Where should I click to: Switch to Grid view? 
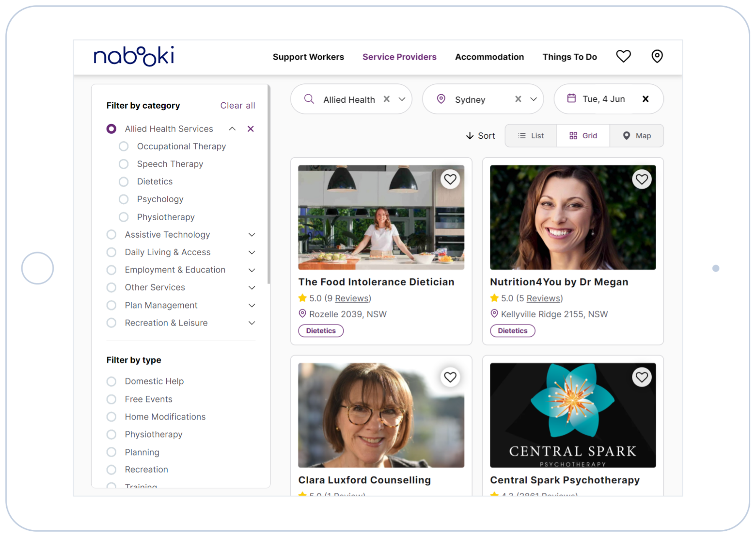pyautogui.click(x=583, y=136)
